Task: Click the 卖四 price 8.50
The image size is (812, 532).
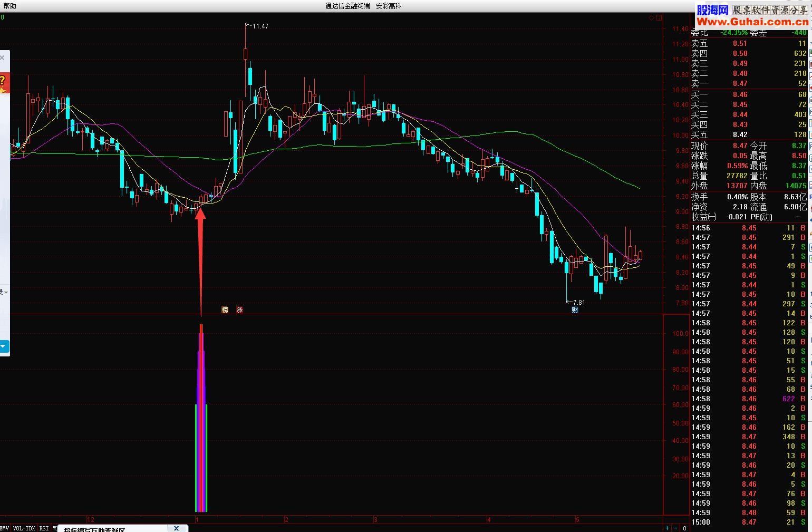Action: point(740,53)
